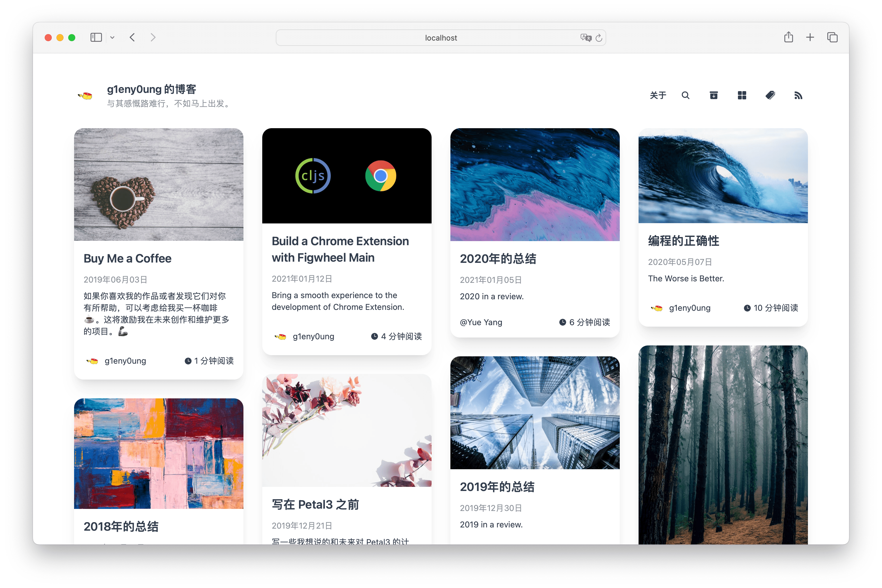Open the flowers cover image
The height and width of the screenshot is (588, 882).
pyautogui.click(x=347, y=430)
